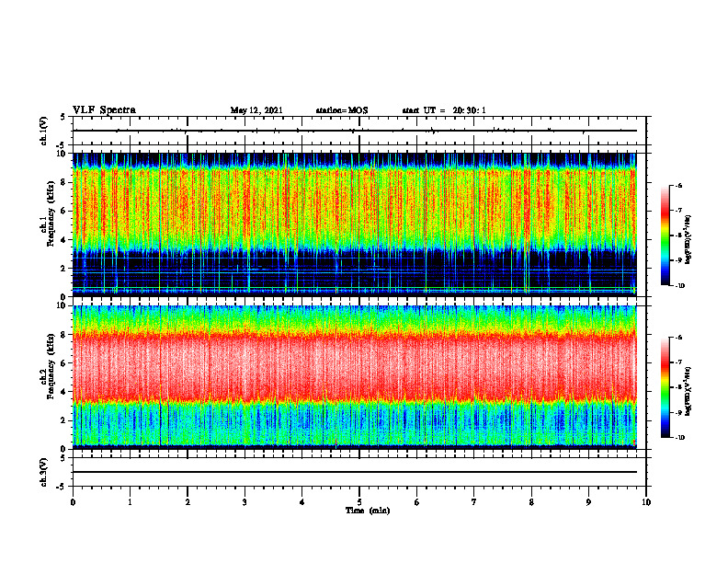Click time axis tick label "1"

(130, 502)
